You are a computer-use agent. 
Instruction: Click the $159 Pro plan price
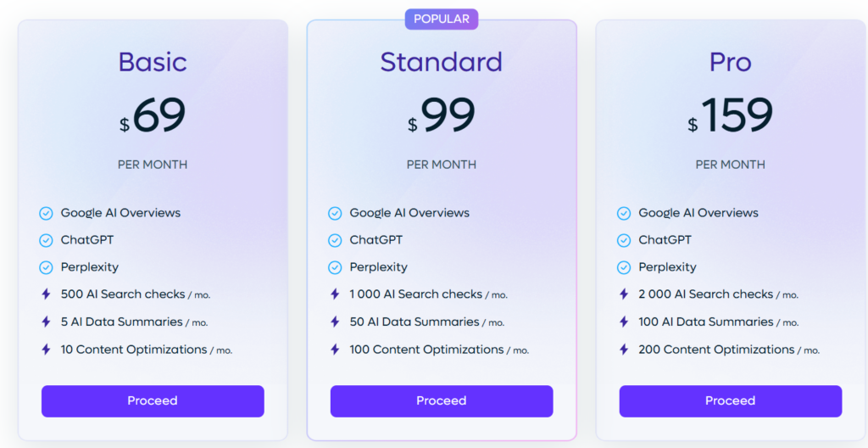[730, 116]
